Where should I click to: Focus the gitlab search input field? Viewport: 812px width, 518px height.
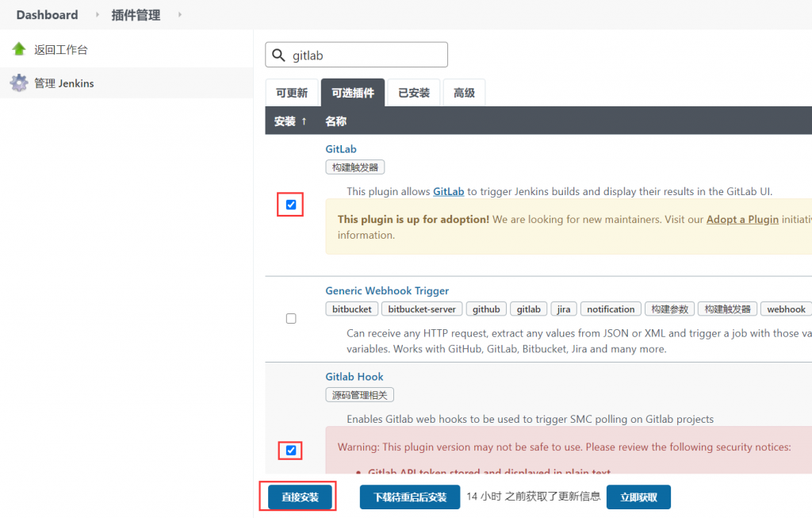(356, 55)
